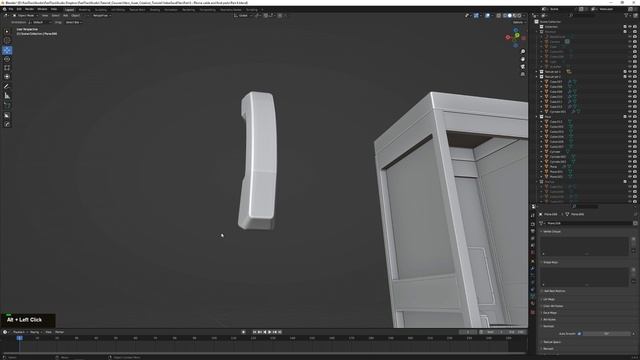Switch to rendered viewport shading
The height and width of the screenshot is (360, 640).
pyautogui.click(x=520, y=16)
